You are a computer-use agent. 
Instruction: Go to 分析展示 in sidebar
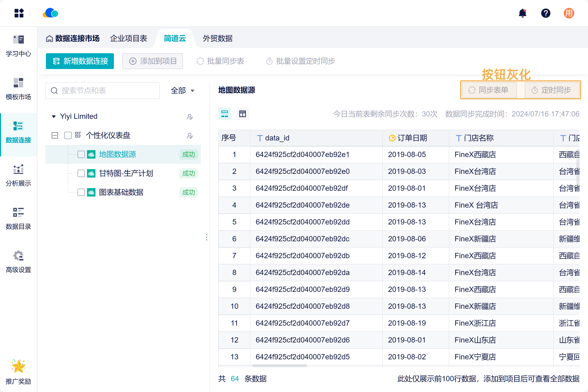[x=18, y=175]
